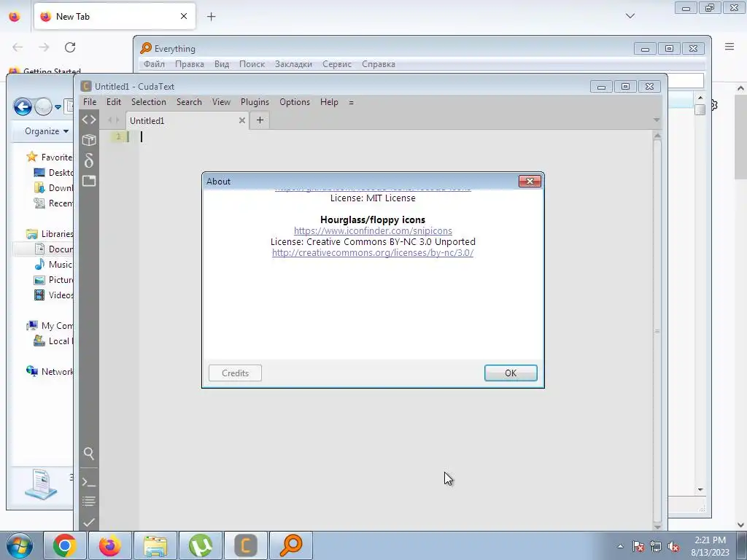The image size is (747, 560).
Task: Open the clock showing 2:21 PM
Action: click(x=711, y=546)
